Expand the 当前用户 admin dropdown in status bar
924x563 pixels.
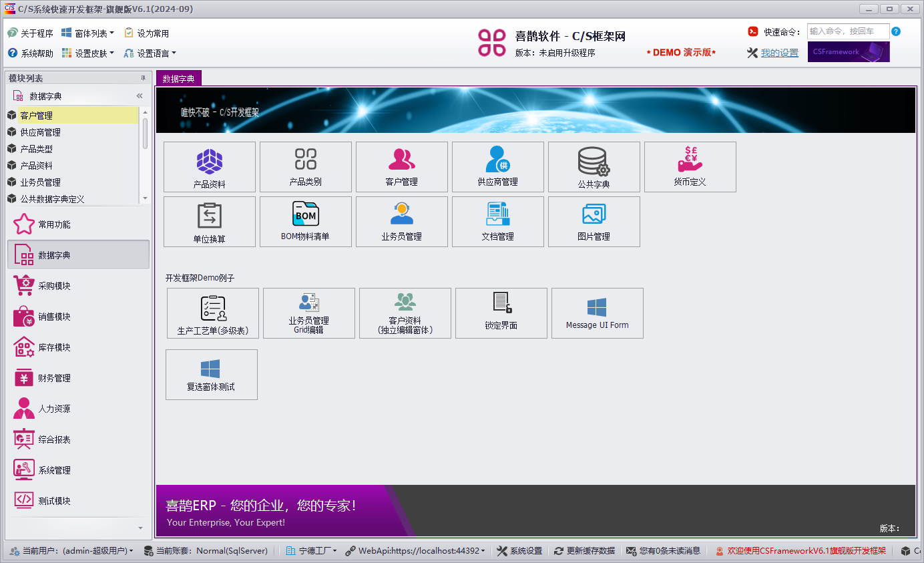tap(71, 551)
